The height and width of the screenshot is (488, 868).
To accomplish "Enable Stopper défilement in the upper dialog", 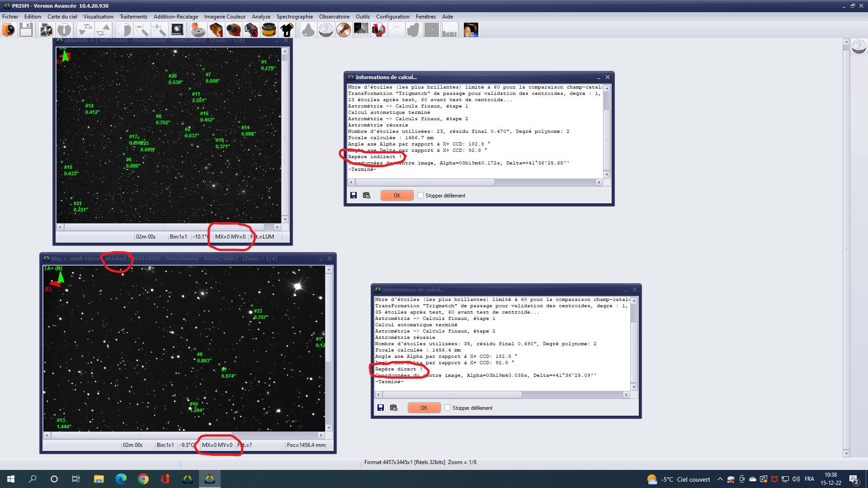I will tap(420, 195).
